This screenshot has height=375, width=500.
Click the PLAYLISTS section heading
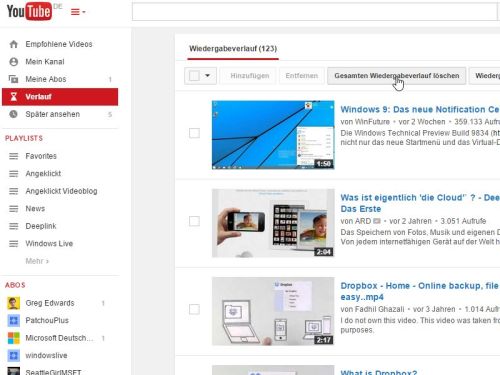tap(24, 138)
